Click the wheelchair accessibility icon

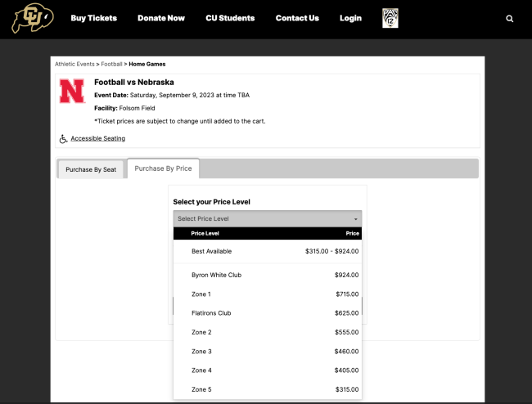[x=63, y=139]
